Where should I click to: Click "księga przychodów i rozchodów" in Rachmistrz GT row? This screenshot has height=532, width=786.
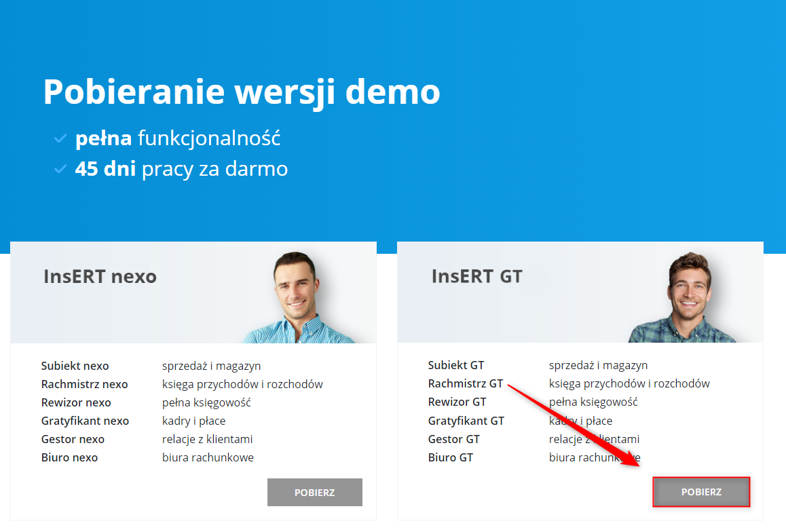(x=630, y=383)
